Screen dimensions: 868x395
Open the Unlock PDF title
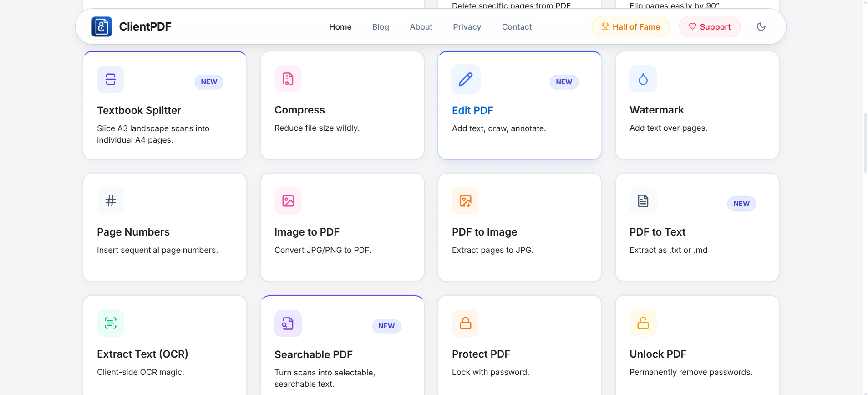(658, 354)
